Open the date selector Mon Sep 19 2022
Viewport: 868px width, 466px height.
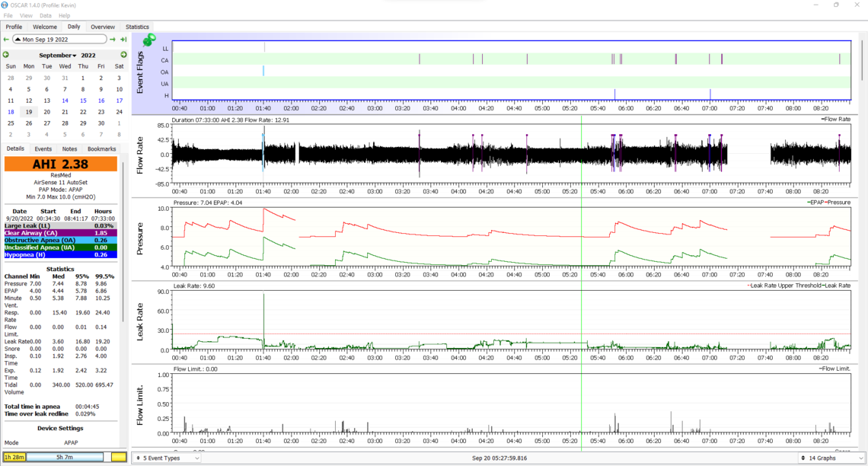(60, 40)
